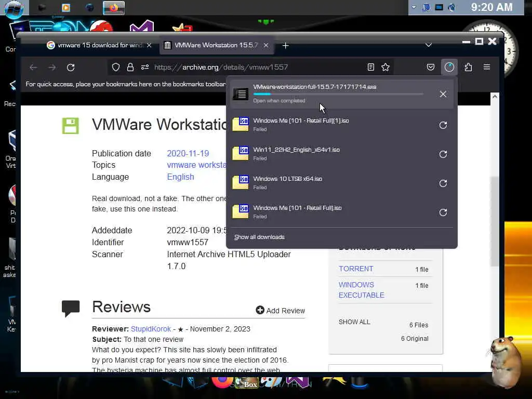532x399 pixels.
Task: Open the extensions puzzle icon
Action: tap(468, 67)
